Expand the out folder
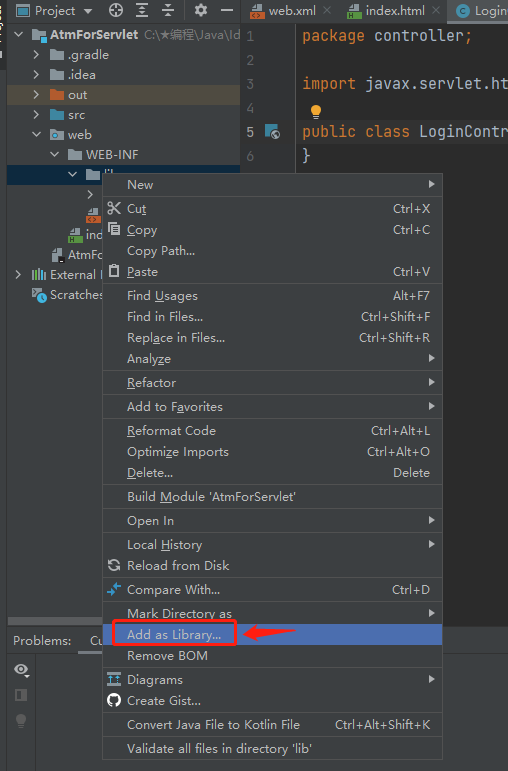The image size is (508, 771). point(36,94)
